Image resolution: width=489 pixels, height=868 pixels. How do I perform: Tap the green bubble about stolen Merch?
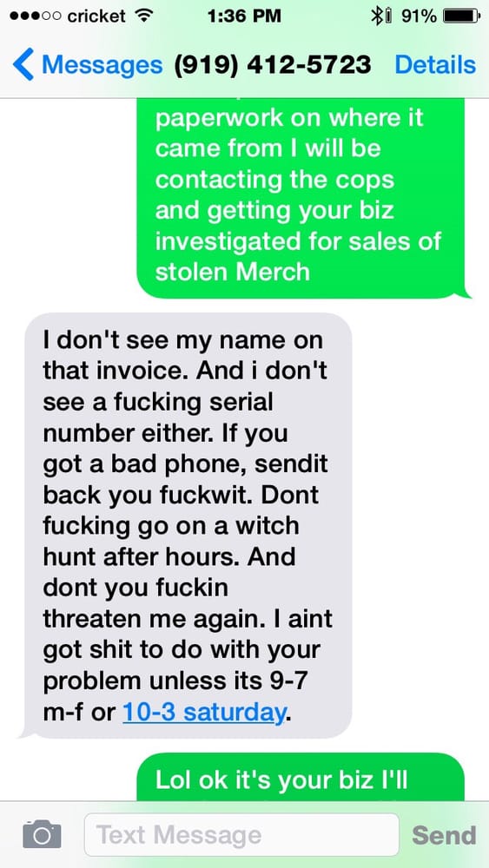tap(303, 198)
